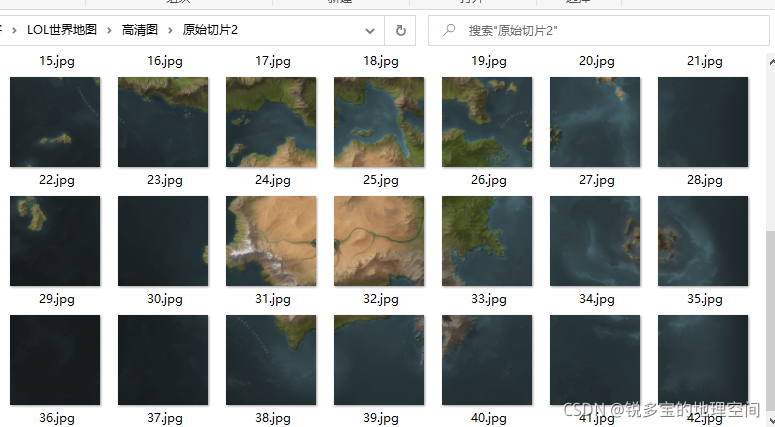
Task: Select the 24.jpg thumbnail
Action: [x=271, y=122]
